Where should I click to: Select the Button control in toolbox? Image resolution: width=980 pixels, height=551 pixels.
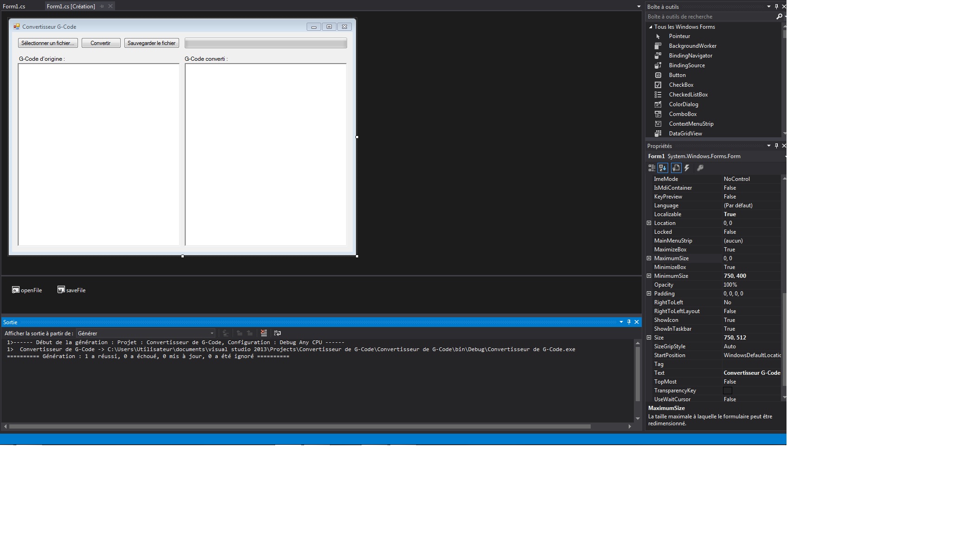[677, 75]
